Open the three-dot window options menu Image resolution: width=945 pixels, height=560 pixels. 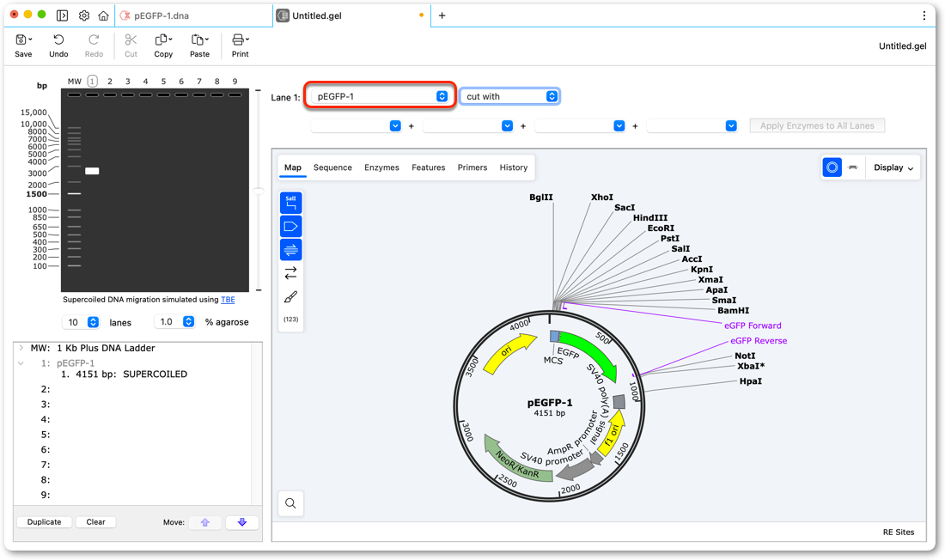pos(924,15)
